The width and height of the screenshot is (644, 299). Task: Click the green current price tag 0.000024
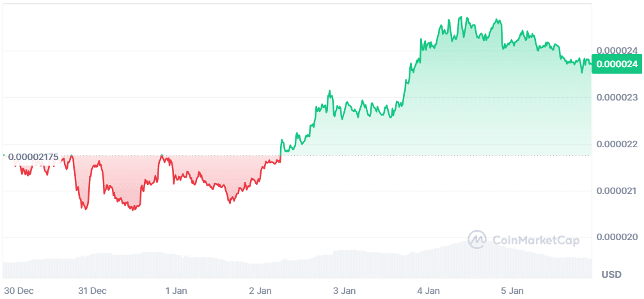coord(615,64)
